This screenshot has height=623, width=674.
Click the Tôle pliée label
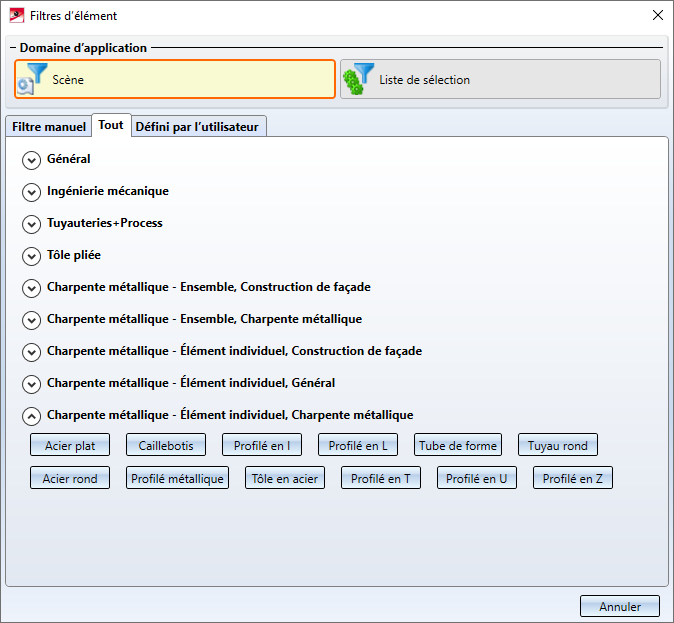click(x=74, y=255)
